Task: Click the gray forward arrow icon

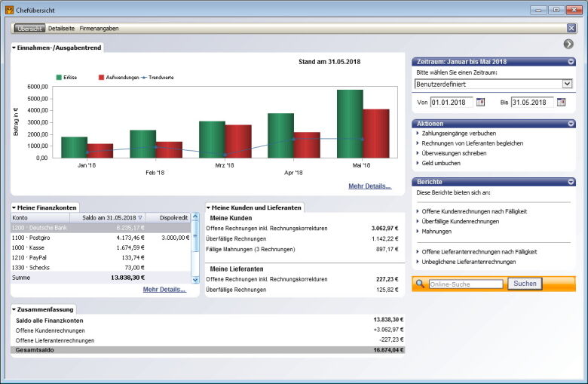Action: 568,44
